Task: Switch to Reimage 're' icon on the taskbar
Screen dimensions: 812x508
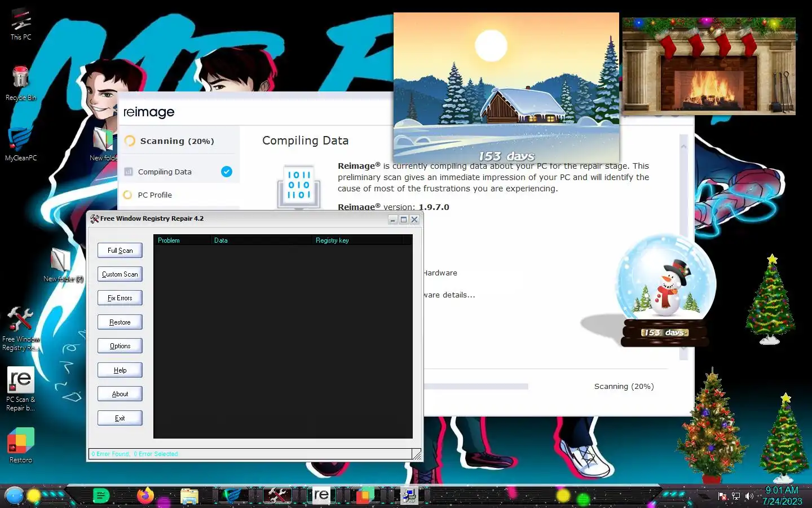Action: 321,496
